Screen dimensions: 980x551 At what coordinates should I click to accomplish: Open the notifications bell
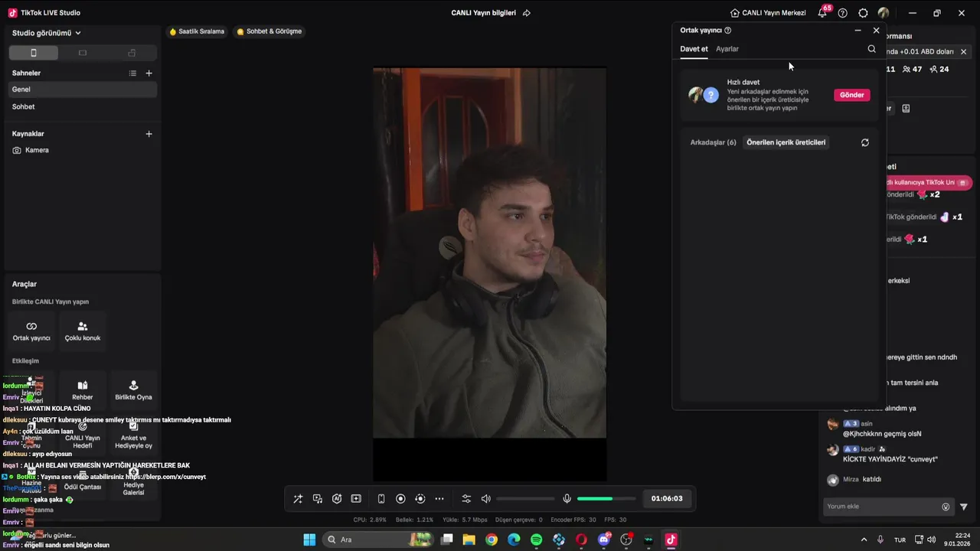pyautogui.click(x=822, y=13)
